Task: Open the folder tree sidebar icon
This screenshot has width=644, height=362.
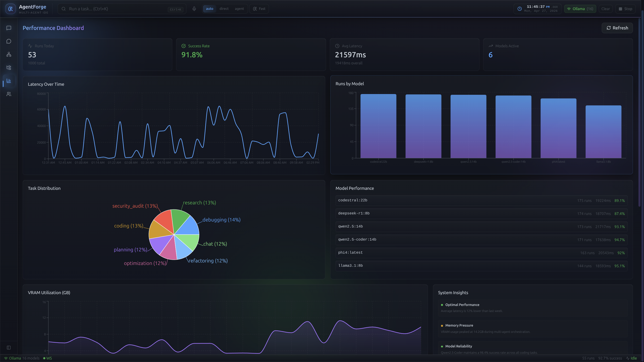Action: [x=9, y=67]
